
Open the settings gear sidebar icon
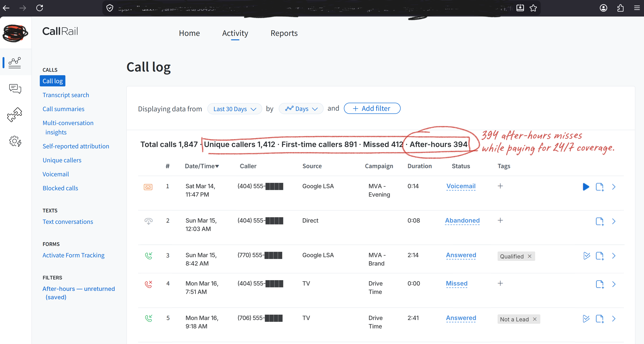(x=15, y=141)
